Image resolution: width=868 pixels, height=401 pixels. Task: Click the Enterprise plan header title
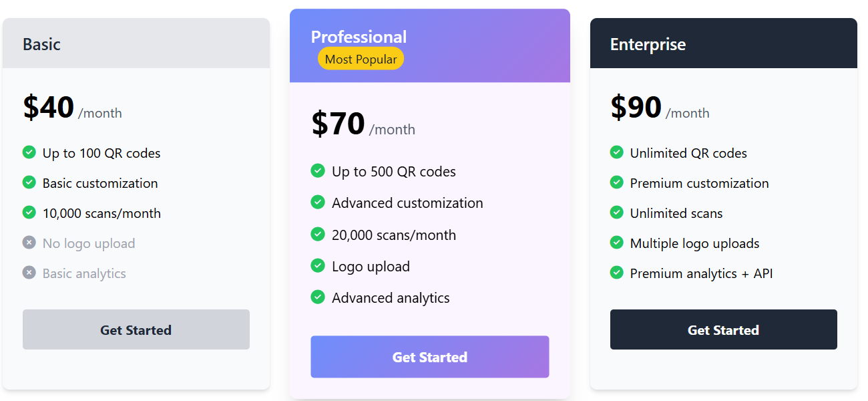(x=648, y=45)
